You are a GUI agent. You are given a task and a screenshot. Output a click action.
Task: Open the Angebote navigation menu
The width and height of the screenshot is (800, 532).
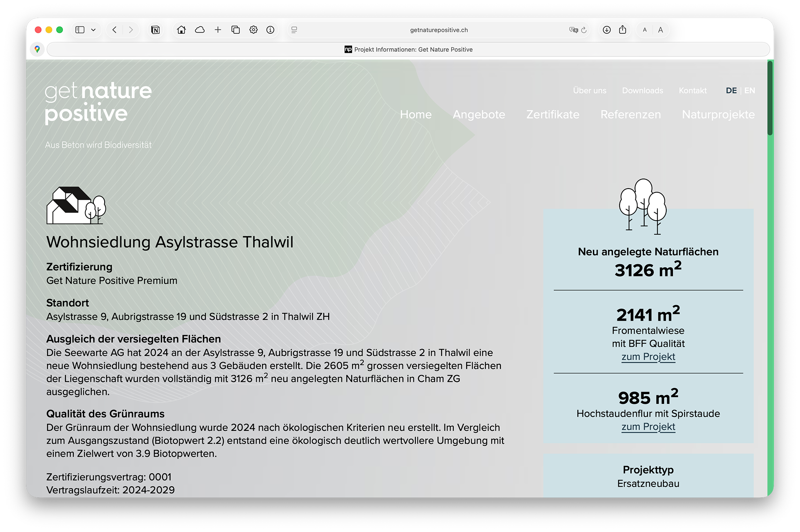point(479,114)
